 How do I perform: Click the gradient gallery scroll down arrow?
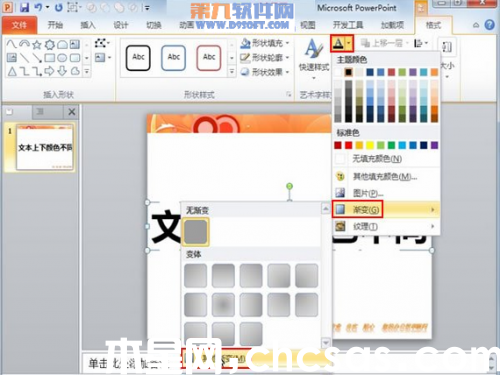326,342
